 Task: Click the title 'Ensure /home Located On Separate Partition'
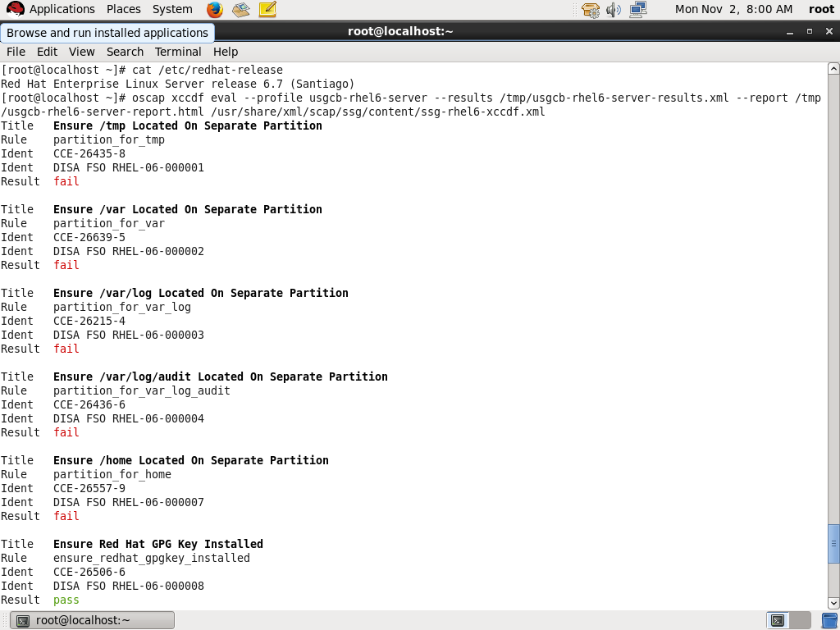pos(190,460)
